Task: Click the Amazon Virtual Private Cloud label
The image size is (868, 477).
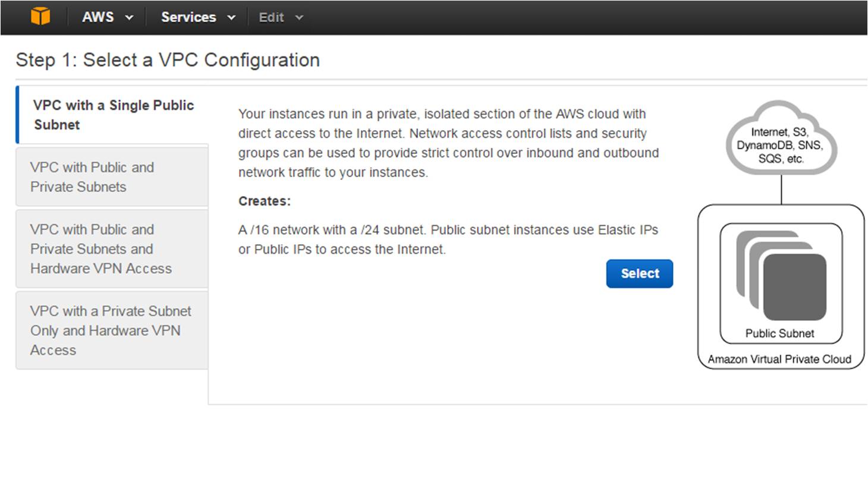Action: click(779, 359)
